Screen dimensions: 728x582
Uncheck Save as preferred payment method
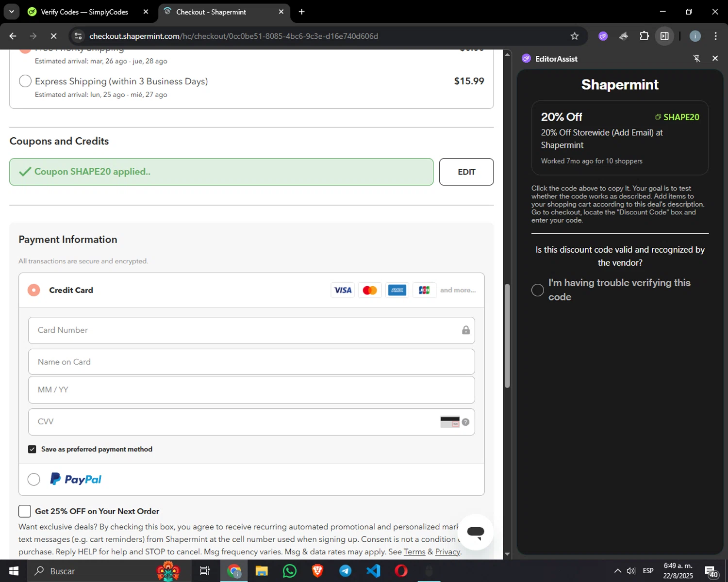(x=32, y=449)
